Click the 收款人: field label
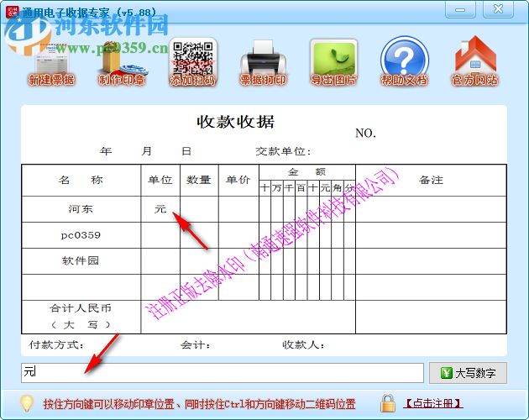The width and height of the screenshot is (529, 420). [303, 344]
